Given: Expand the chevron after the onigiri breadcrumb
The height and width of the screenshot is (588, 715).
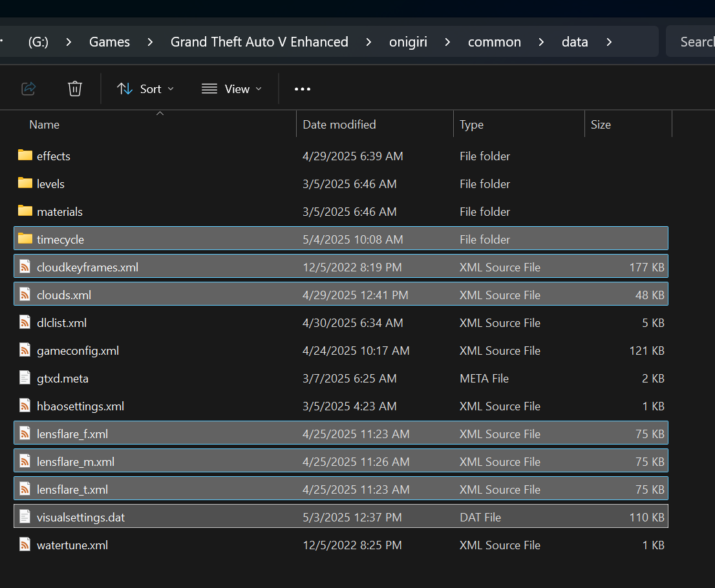Looking at the screenshot, I should (x=447, y=42).
